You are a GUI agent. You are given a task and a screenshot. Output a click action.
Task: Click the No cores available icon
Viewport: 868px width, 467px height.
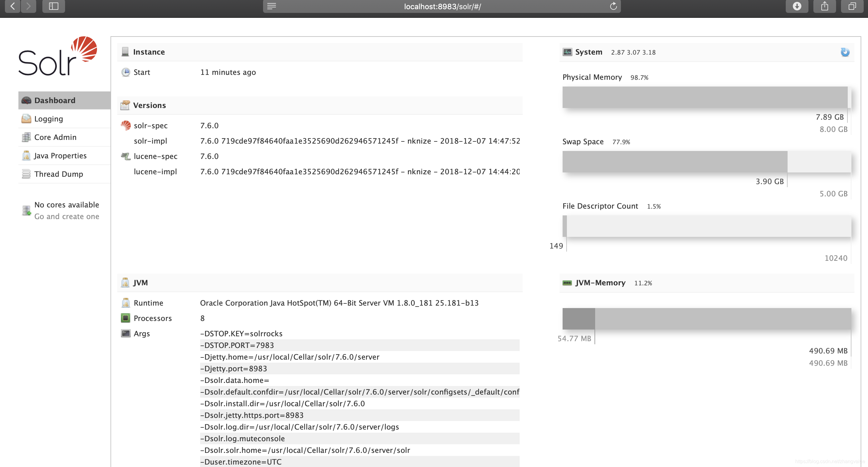[x=26, y=210]
